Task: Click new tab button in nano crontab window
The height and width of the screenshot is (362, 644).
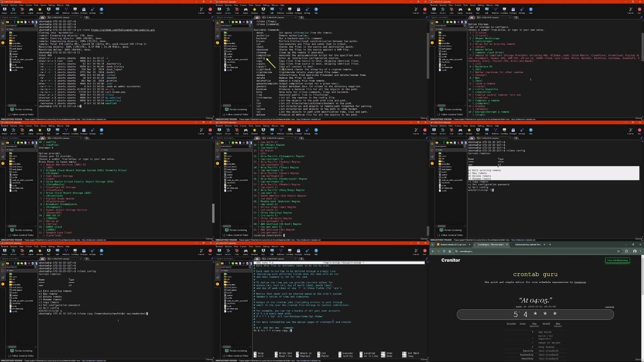Action: point(301,259)
